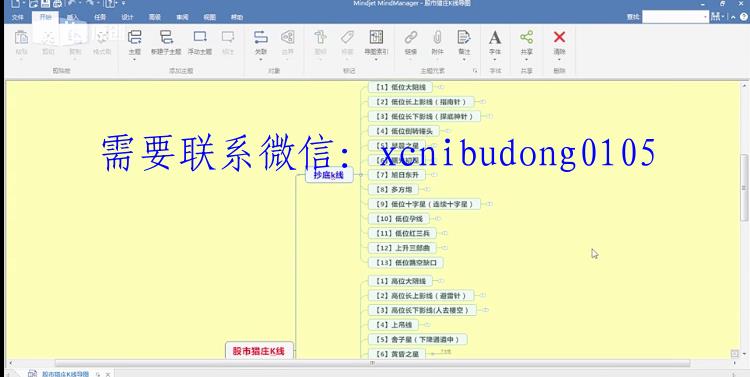
Task: Select topic 【10】低位孕线
Action: [399, 219]
